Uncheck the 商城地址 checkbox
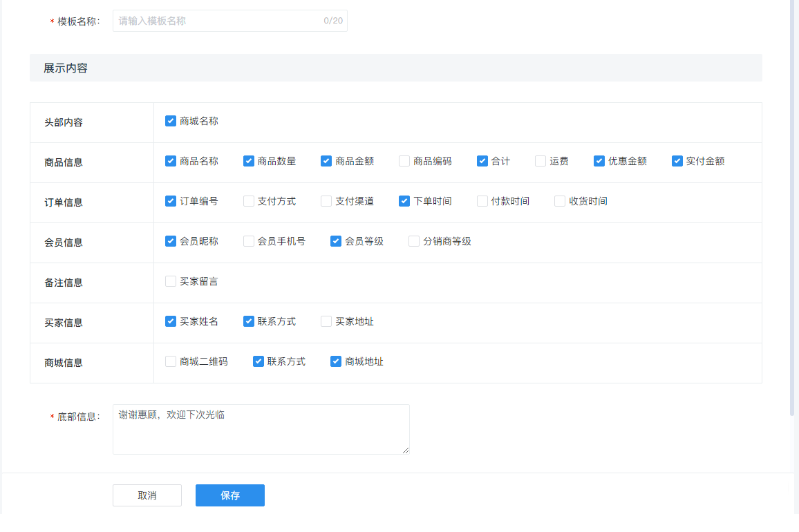Screen dimensions: 799x532 click(x=336, y=361)
